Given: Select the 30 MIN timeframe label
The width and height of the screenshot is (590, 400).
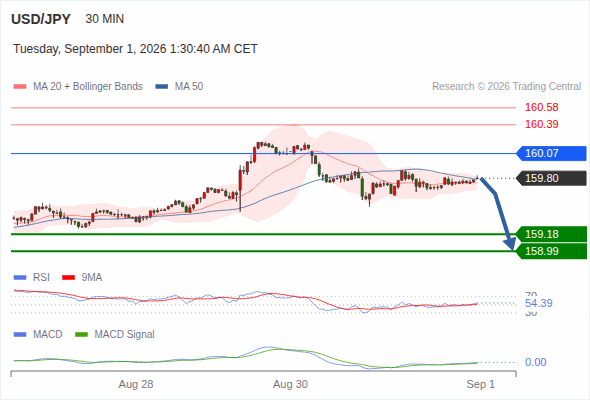Looking at the screenshot, I should click(x=105, y=19).
